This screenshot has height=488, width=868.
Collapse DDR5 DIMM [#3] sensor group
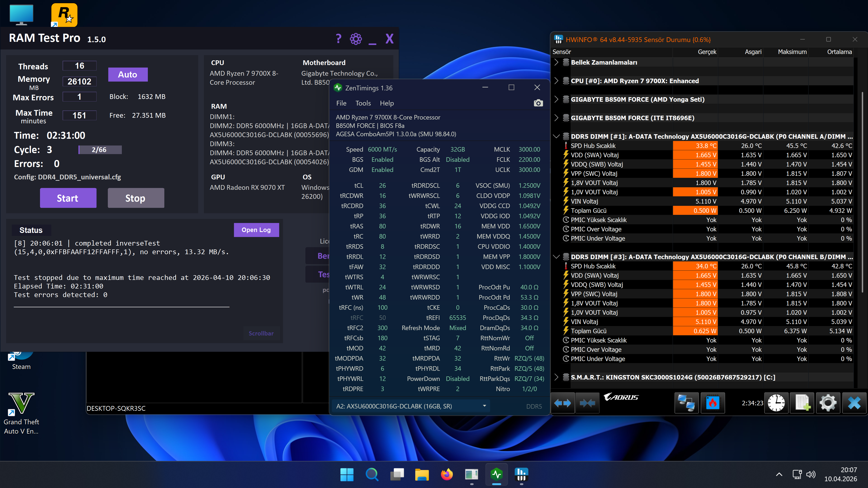coord(556,257)
